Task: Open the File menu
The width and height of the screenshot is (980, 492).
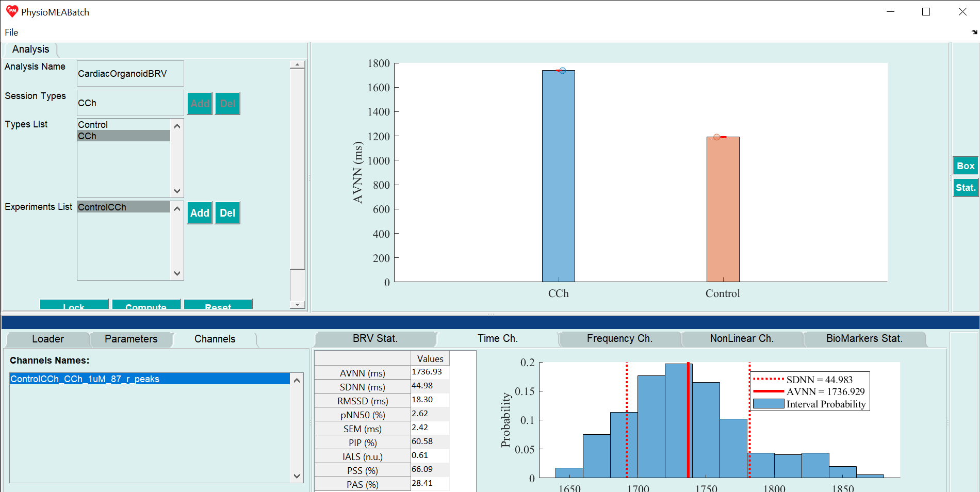Action: tap(11, 32)
